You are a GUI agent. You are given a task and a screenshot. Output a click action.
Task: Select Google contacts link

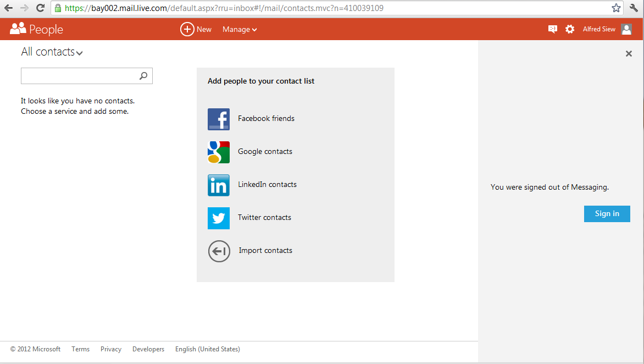[265, 152]
